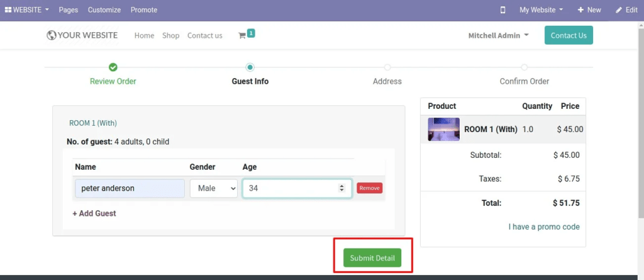
Task: Open the Gender dropdown showing Male
Action: [214, 188]
